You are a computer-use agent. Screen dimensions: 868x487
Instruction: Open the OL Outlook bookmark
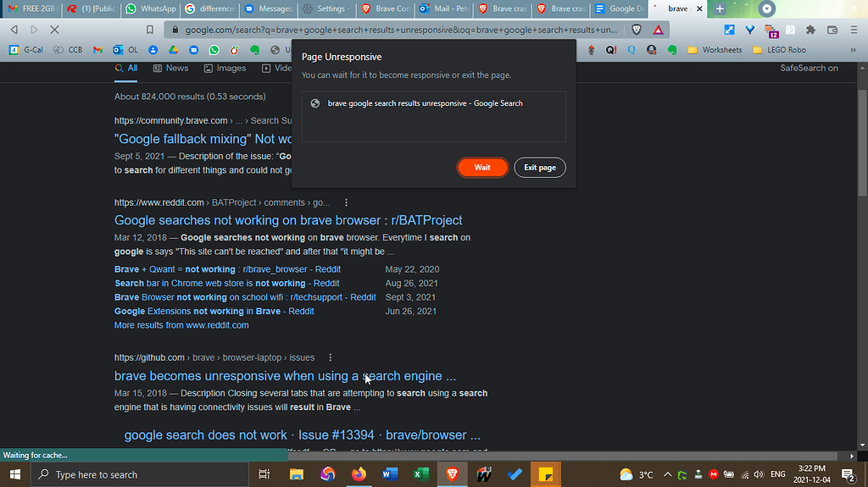coord(125,50)
